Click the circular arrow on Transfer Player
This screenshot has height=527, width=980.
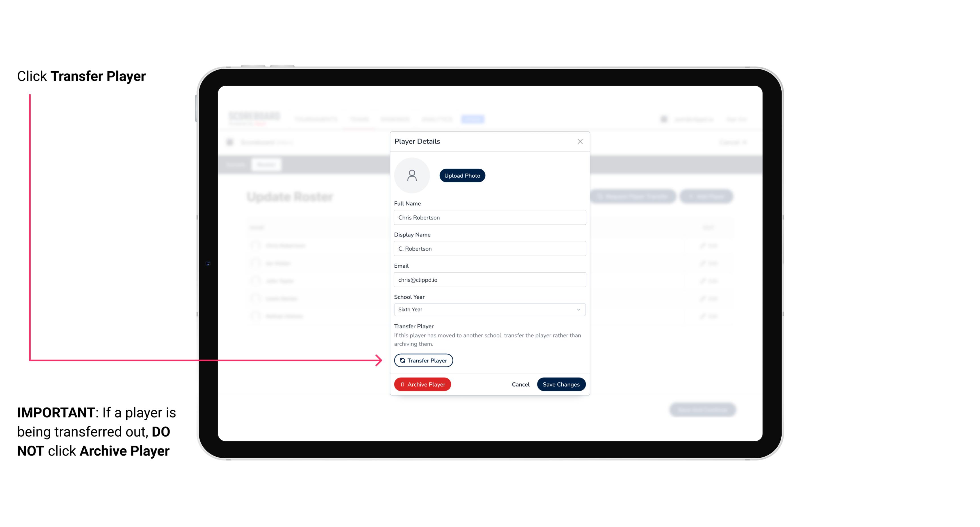[402, 360]
